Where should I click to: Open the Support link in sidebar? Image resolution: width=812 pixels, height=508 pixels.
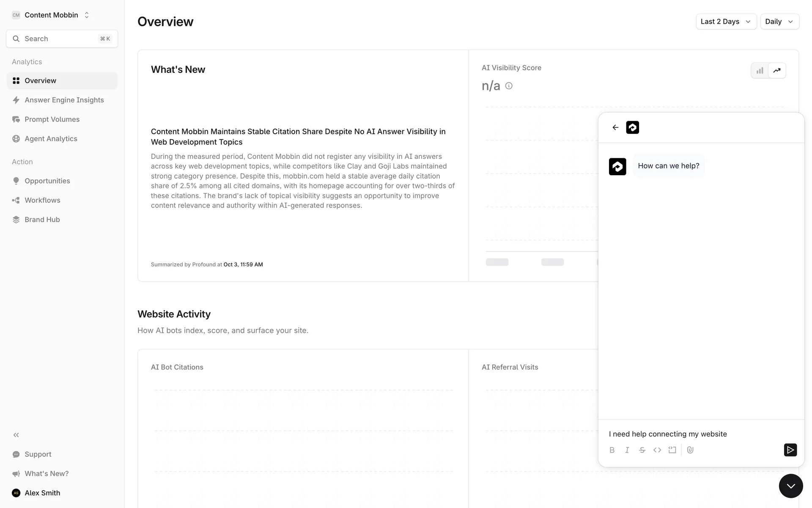coord(38,454)
